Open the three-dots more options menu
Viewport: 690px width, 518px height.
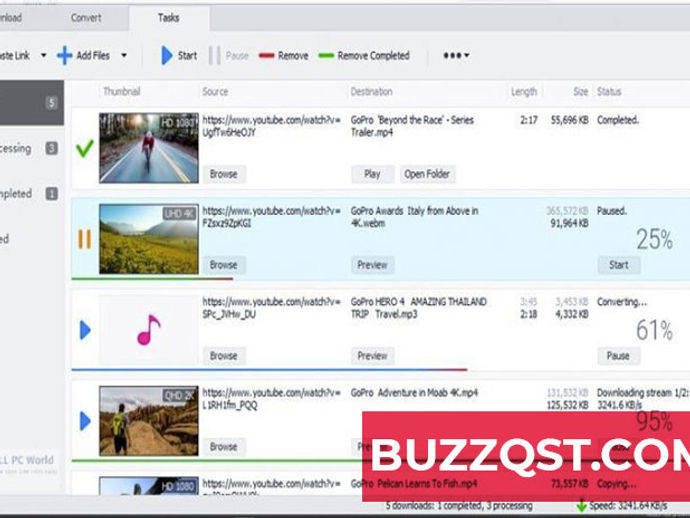456,55
